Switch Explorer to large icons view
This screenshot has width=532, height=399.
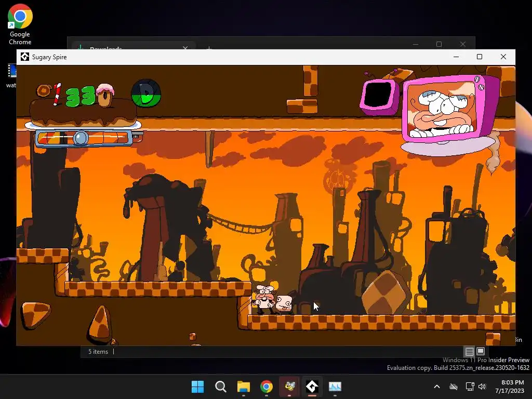(481, 351)
